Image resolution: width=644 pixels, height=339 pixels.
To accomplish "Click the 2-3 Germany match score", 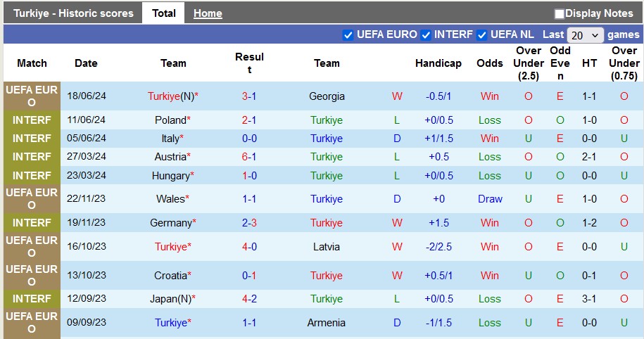I will coord(249,223).
